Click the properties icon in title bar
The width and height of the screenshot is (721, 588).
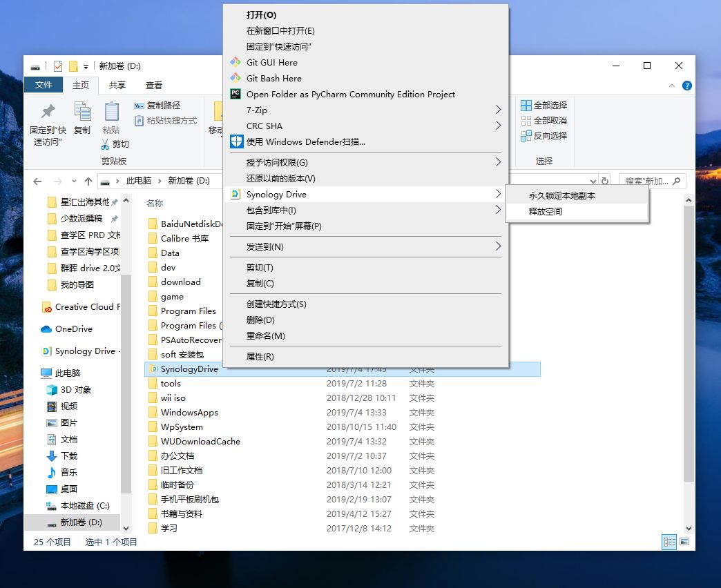[x=58, y=66]
